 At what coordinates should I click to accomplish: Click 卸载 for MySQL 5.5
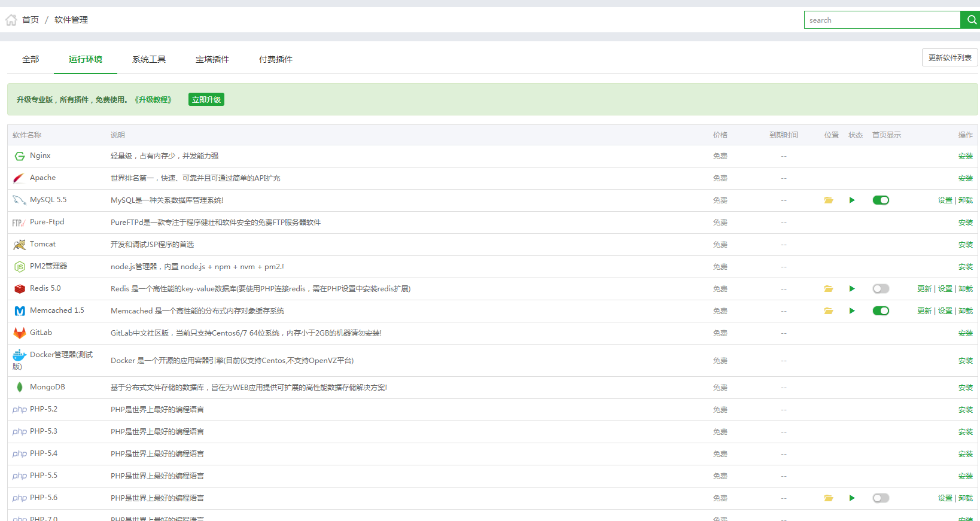click(966, 200)
